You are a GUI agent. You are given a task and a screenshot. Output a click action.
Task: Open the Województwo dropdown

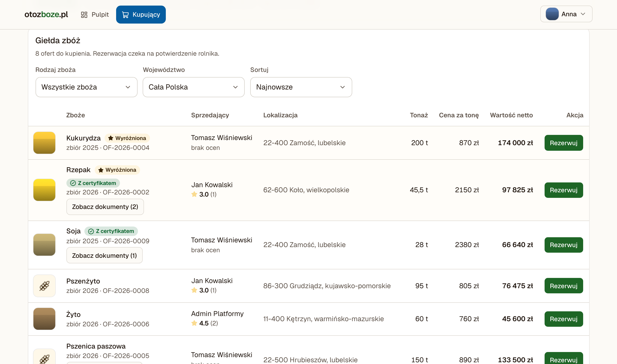194,87
